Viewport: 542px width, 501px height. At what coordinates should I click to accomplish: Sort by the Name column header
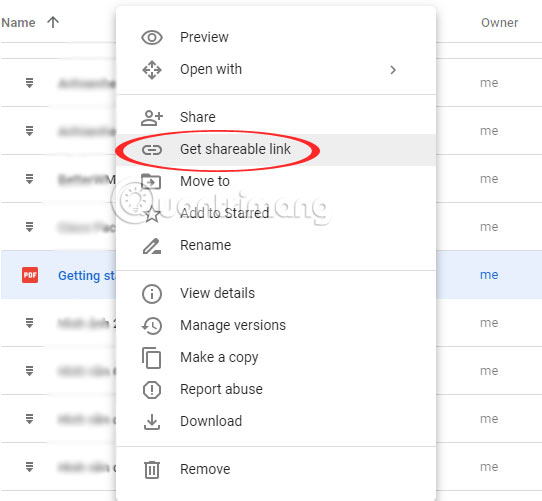click(18, 23)
